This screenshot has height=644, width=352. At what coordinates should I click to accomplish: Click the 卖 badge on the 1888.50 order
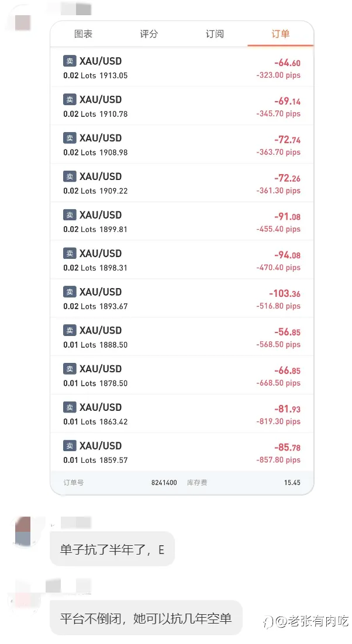70,330
